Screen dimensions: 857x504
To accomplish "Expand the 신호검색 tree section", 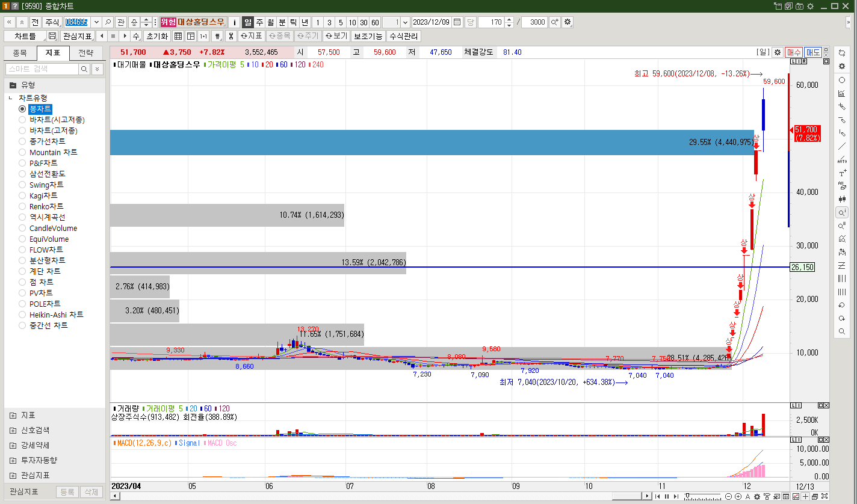I will click(13, 430).
